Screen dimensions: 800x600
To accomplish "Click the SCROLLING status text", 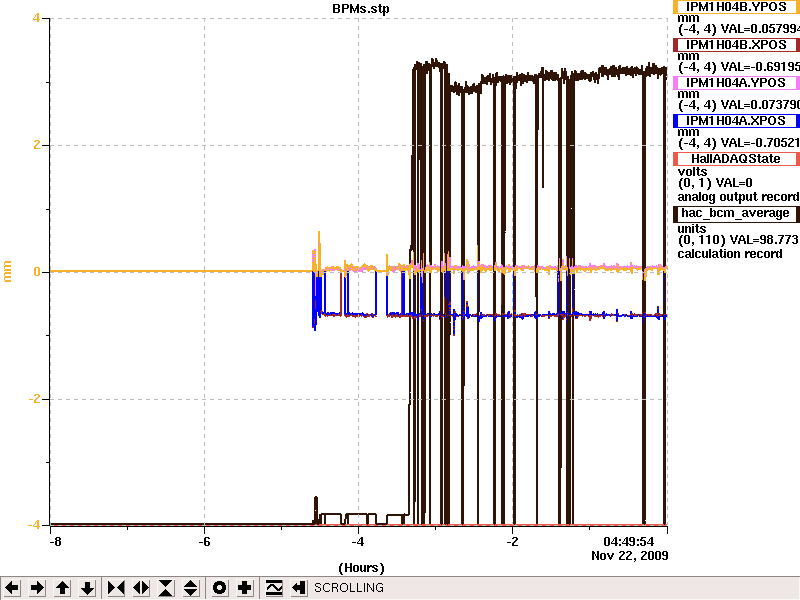I will point(348,588).
